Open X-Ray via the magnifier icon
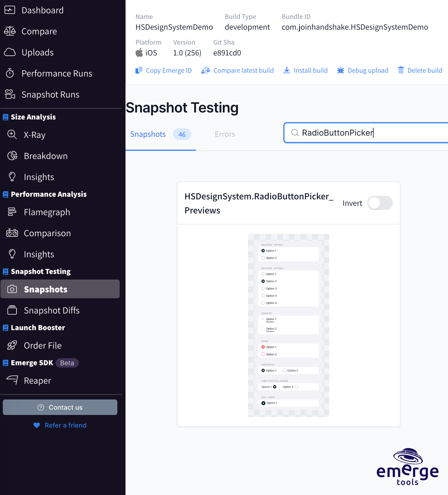This screenshot has height=495, width=448. click(12, 135)
